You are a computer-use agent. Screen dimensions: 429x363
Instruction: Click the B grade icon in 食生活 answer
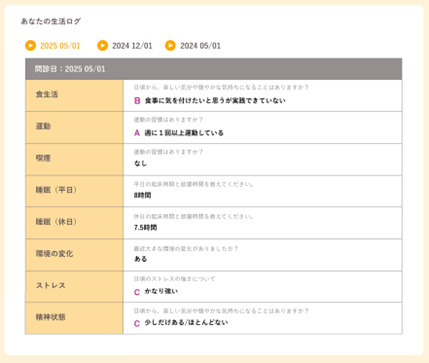[137, 101]
